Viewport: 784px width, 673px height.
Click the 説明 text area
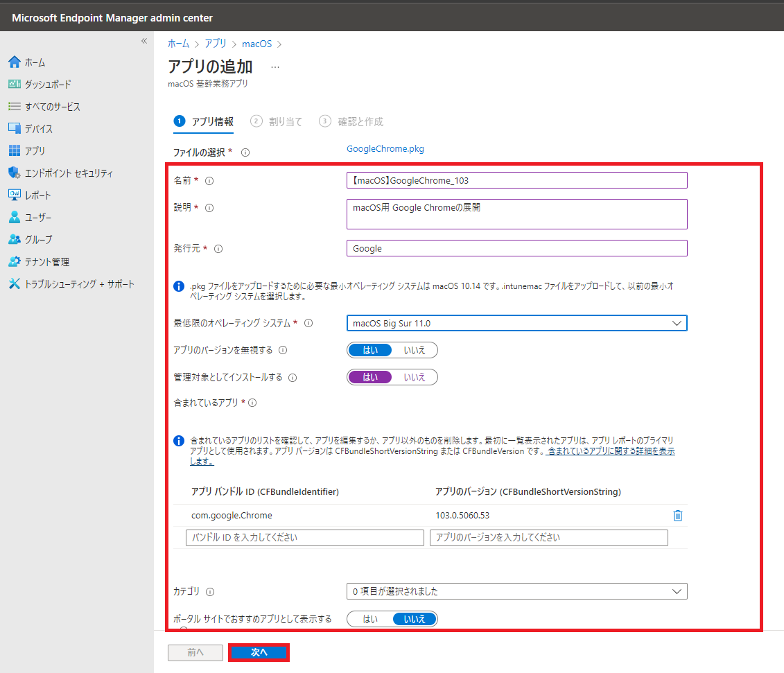click(517, 214)
